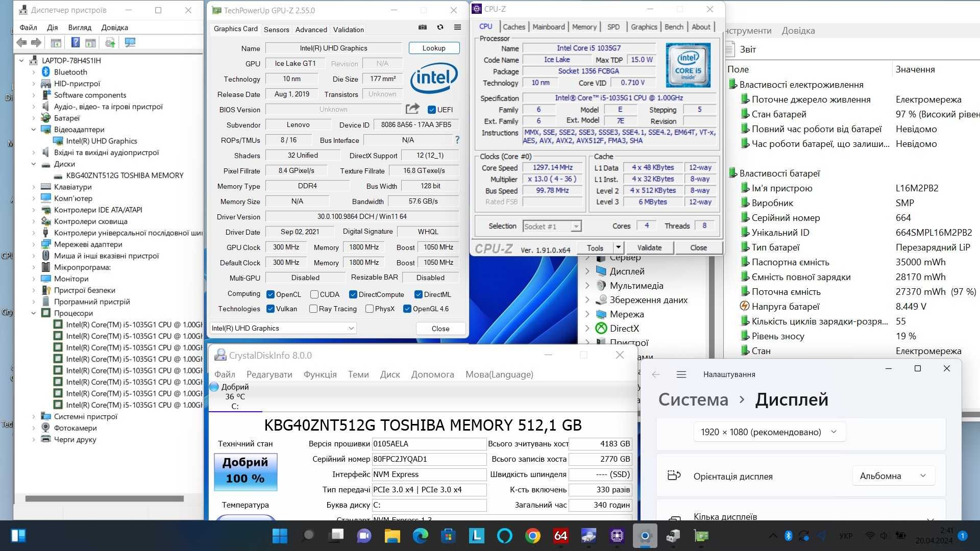Open Google Chrome from the taskbar
980x551 pixels.
tap(532, 536)
